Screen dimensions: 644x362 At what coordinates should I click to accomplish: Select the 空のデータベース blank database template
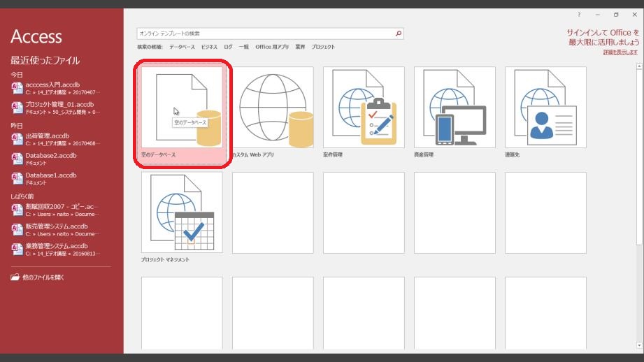(x=182, y=113)
